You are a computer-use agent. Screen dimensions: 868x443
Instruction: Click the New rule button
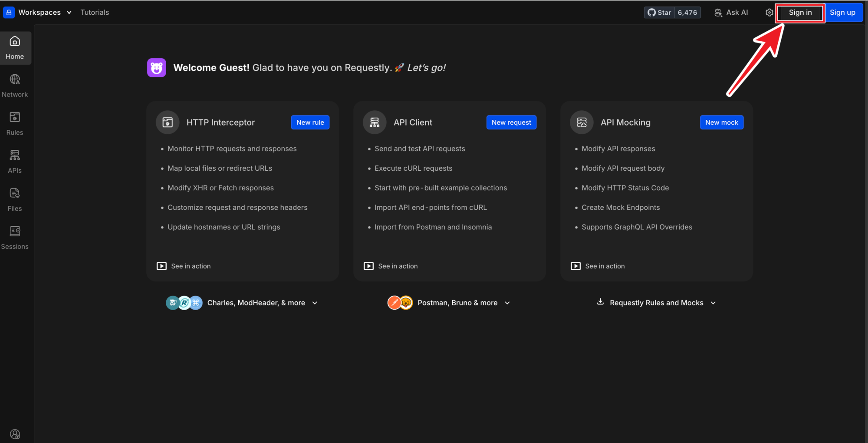[x=310, y=122]
